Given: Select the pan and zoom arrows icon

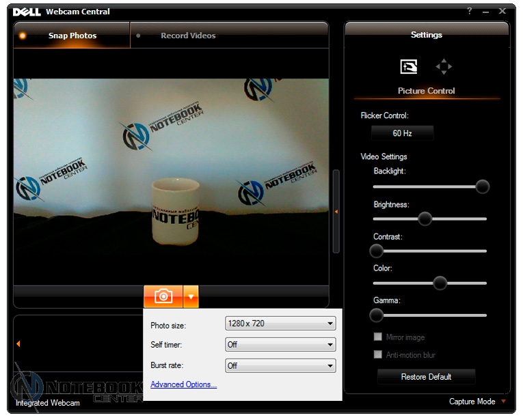Looking at the screenshot, I should (x=444, y=67).
